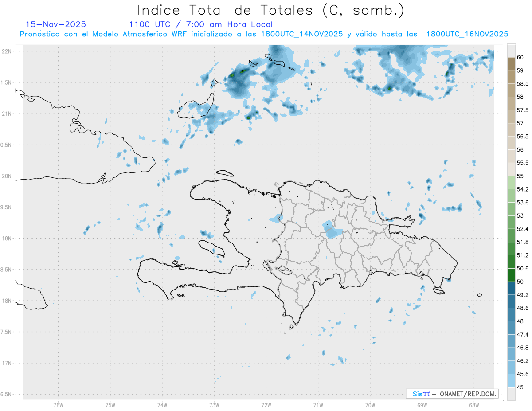This screenshot has height=411, width=532.
Task: Click the "17N" latitude label
Action: [x=8, y=363]
